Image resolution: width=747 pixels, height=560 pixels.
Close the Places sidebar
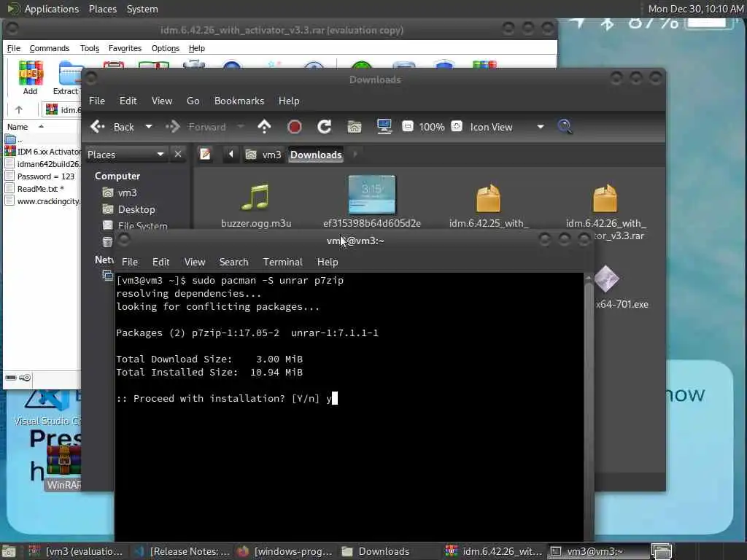tap(178, 155)
